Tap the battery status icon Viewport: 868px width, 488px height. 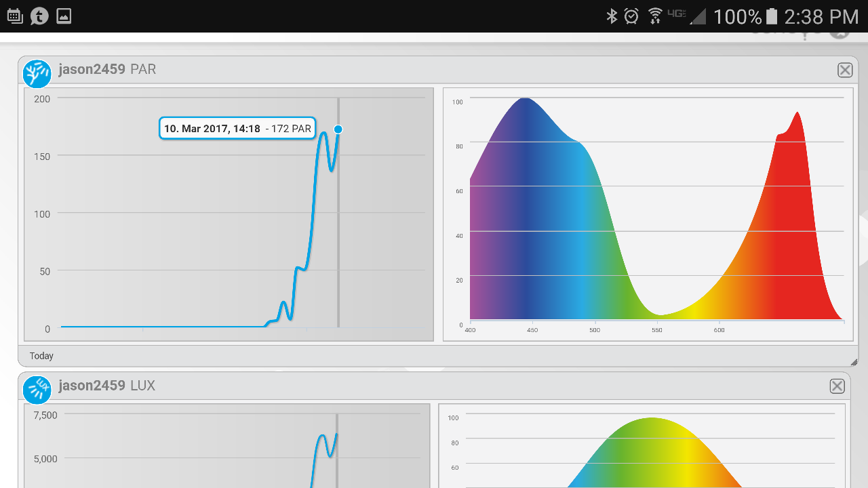(772, 16)
